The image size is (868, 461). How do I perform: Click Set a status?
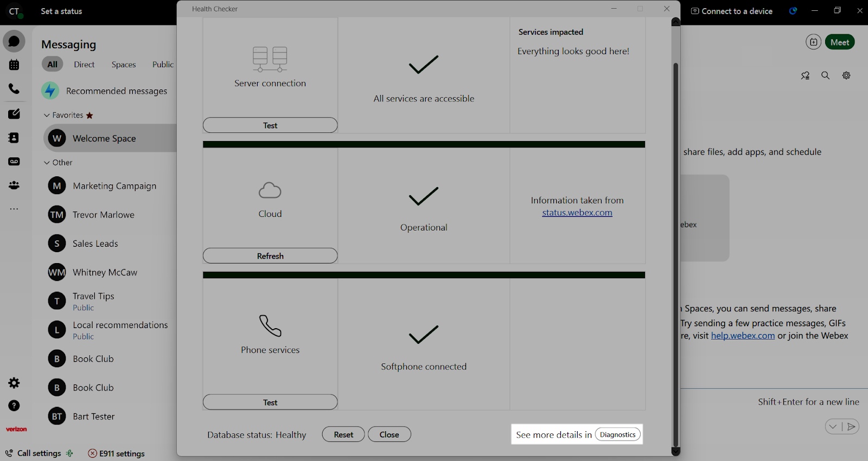pyautogui.click(x=61, y=11)
